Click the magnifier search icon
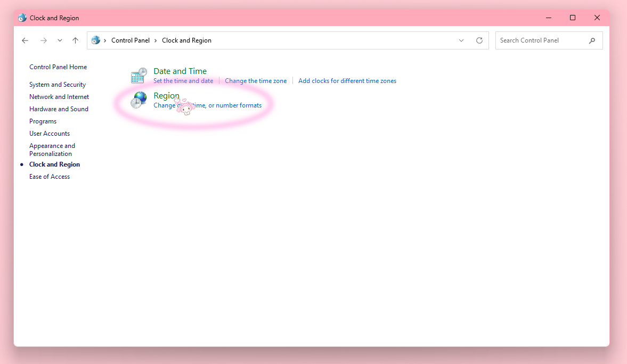Screen dimensions: 627x364 pos(592,40)
